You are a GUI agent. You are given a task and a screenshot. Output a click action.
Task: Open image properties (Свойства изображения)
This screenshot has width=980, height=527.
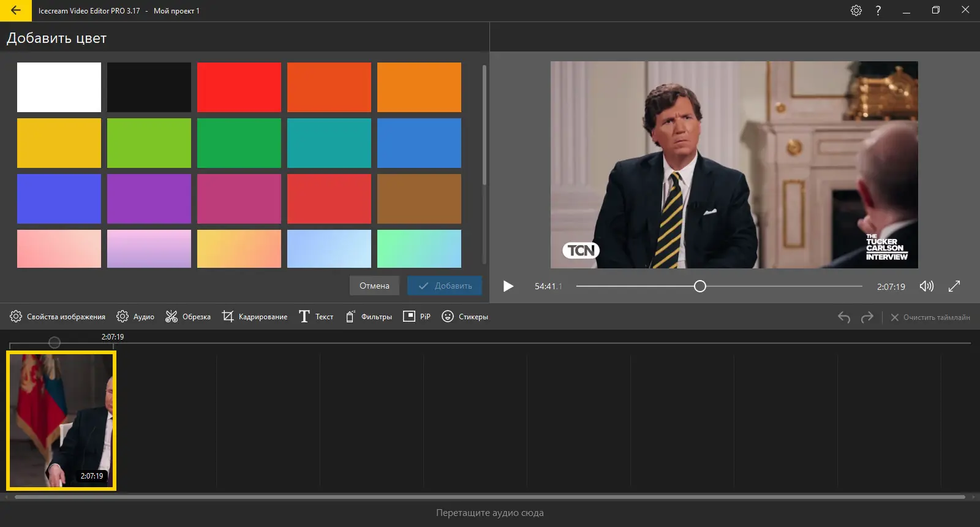point(58,317)
